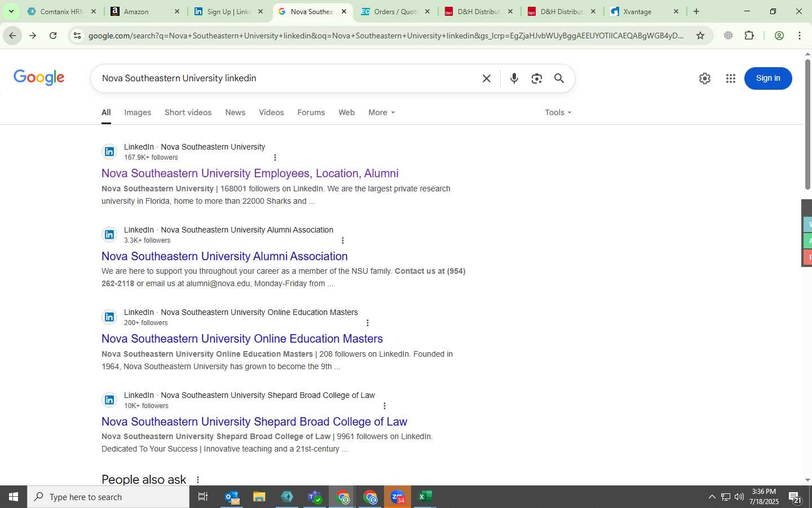The height and width of the screenshot is (508, 812).
Task: Open Excel from the taskbar
Action: (x=425, y=497)
